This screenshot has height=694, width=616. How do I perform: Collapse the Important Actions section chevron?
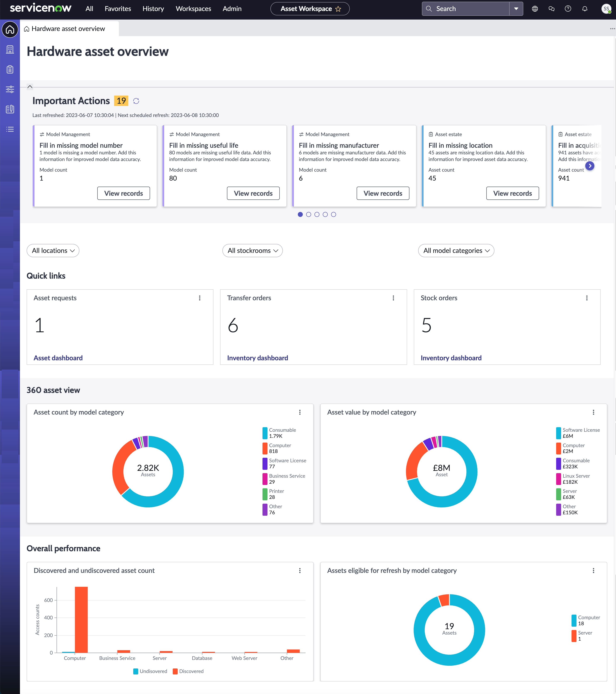(x=30, y=87)
